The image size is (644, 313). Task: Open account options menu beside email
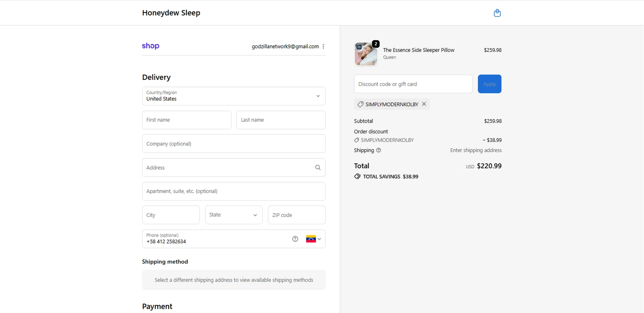[x=323, y=46]
